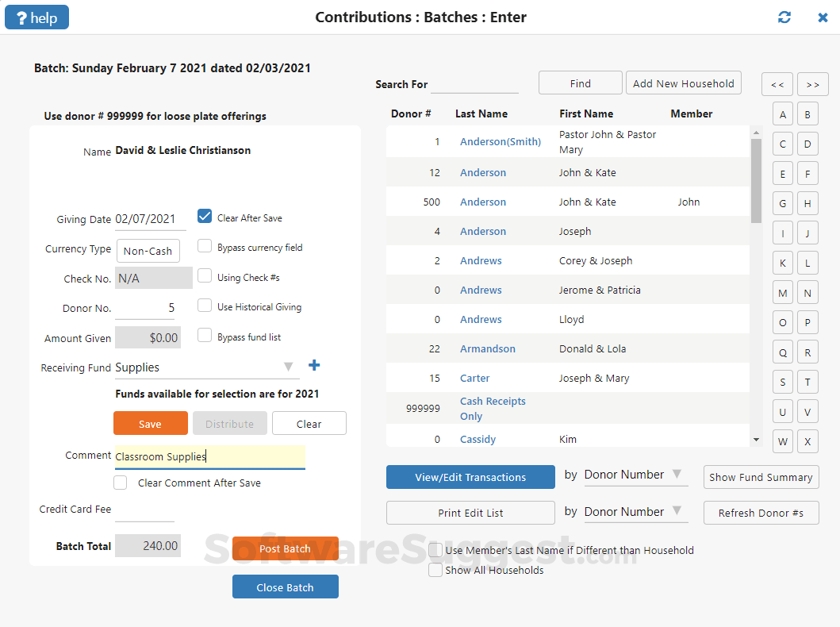Go back using the double-left arrow control
This screenshot has height=627, width=840.
point(777,84)
